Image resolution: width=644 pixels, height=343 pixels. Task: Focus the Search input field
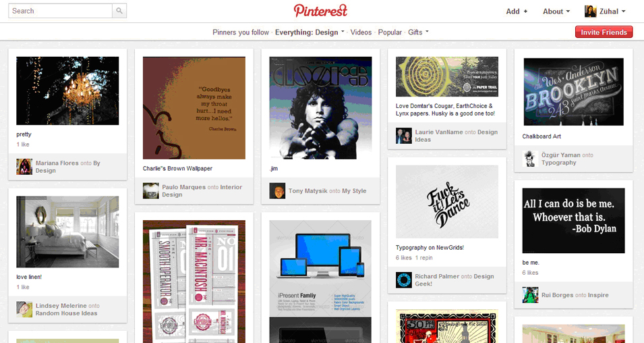click(61, 11)
